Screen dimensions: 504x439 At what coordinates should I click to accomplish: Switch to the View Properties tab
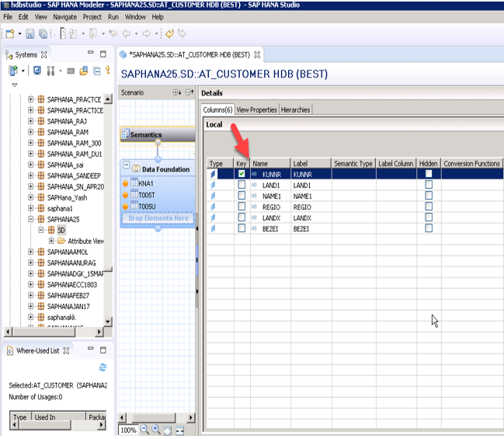click(x=256, y=110)
